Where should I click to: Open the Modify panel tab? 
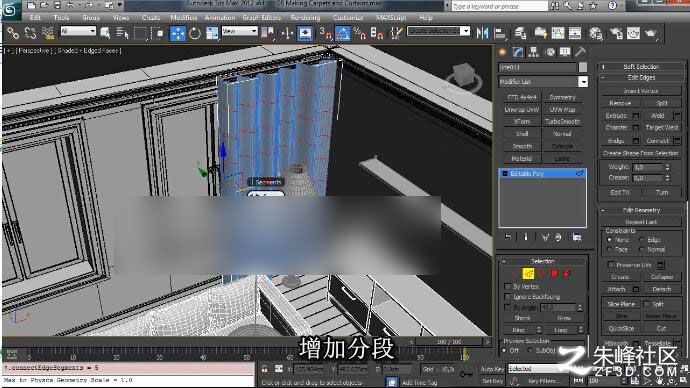click(x=518, y=52)
